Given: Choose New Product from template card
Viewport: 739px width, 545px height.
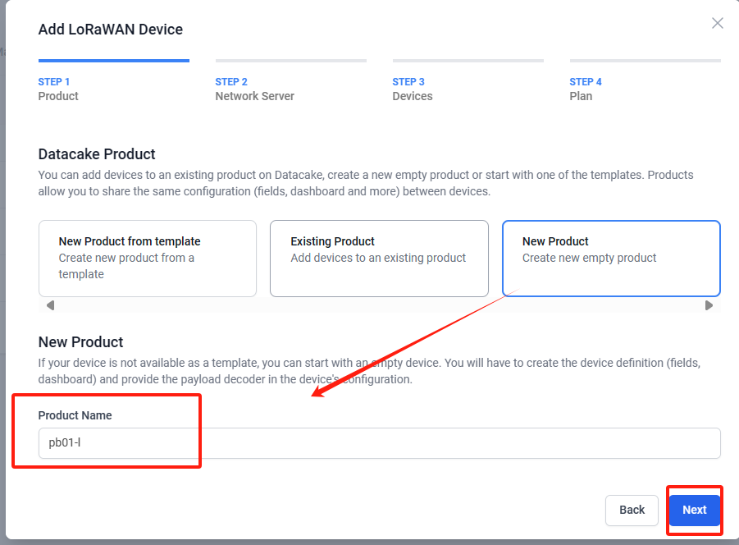Looking at the screenshot, I should tap(148, 258).
